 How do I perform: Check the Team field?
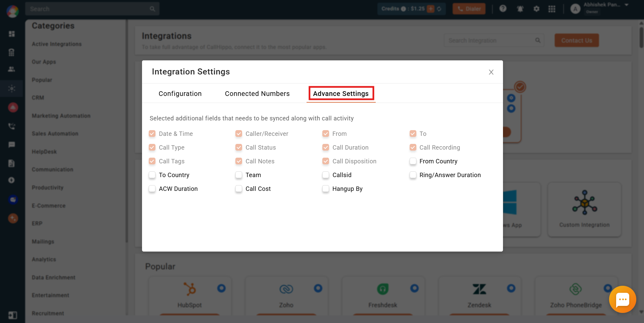[239, 175]
